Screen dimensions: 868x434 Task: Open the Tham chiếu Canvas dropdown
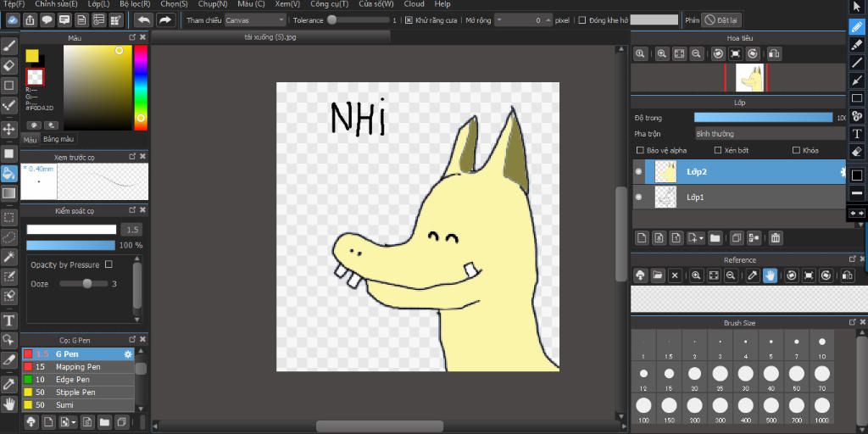pos(255,20)
